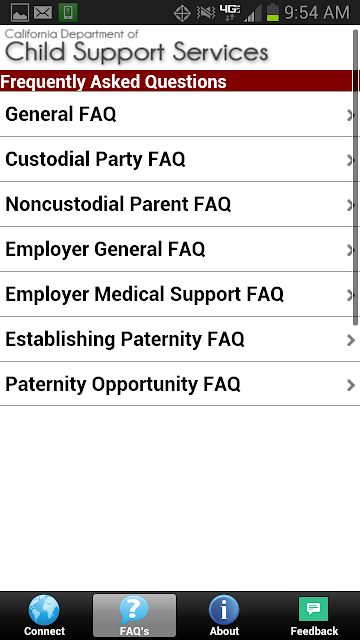Tap the Feedback chat bubble icon
Viewport: 360px width, 640px height.
pyautogui.click(x=313, y=609)
